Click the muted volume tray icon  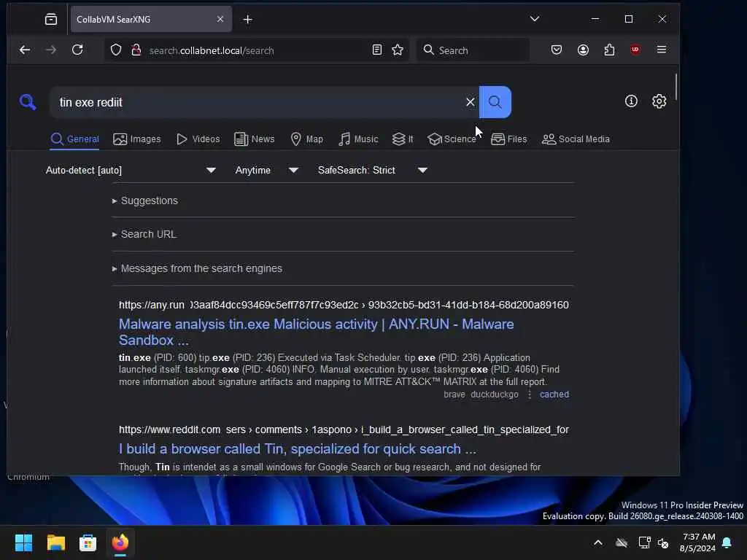[662, 542]
